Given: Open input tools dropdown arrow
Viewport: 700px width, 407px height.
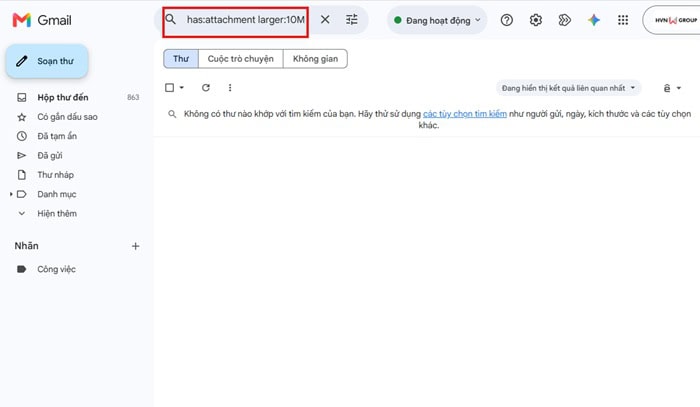Looking at the screenshot, I should click(679, 88).
